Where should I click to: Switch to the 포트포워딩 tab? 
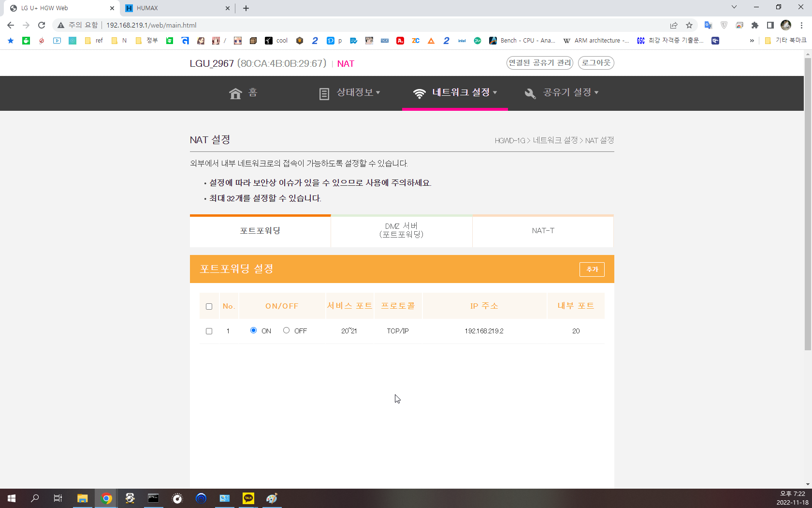pos(260,231)
